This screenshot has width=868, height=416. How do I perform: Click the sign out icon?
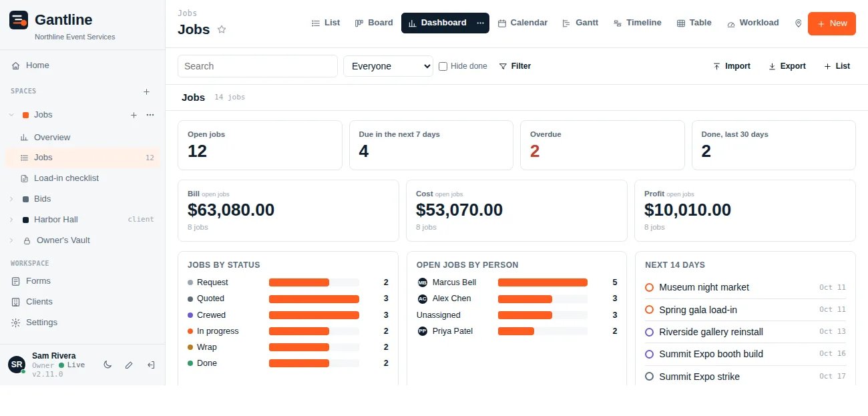click(151, 365)
